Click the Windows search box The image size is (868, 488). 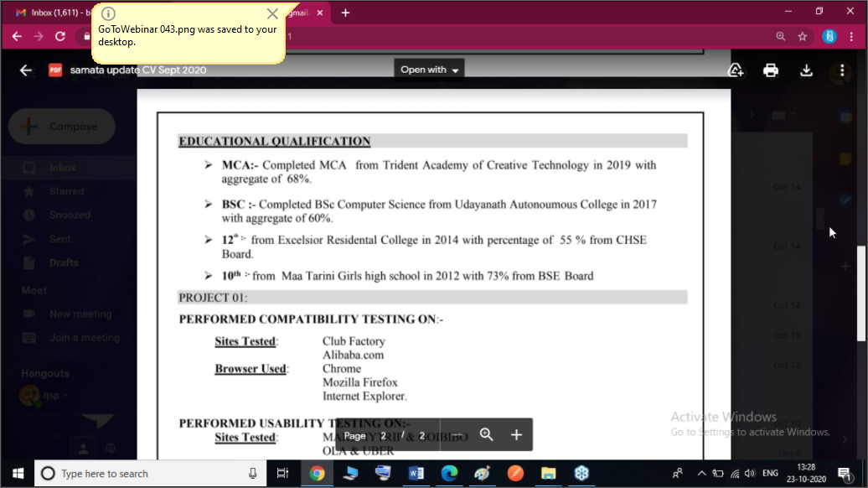click(x=149, y=474)
